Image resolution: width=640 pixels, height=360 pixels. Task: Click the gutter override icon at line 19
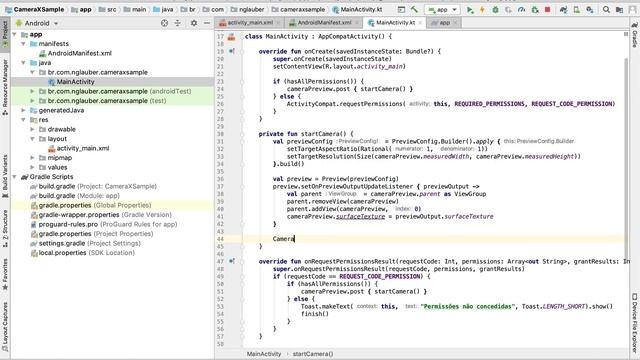tap(231, 51)
